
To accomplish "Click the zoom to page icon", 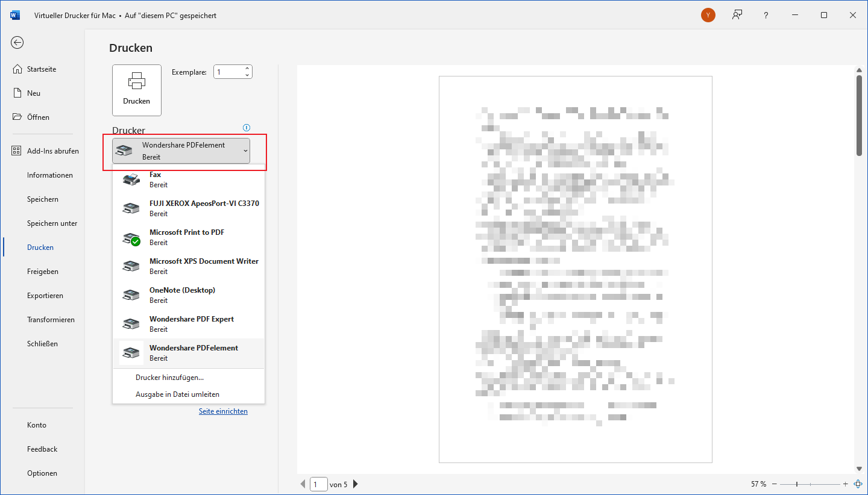I will point(858,484).
